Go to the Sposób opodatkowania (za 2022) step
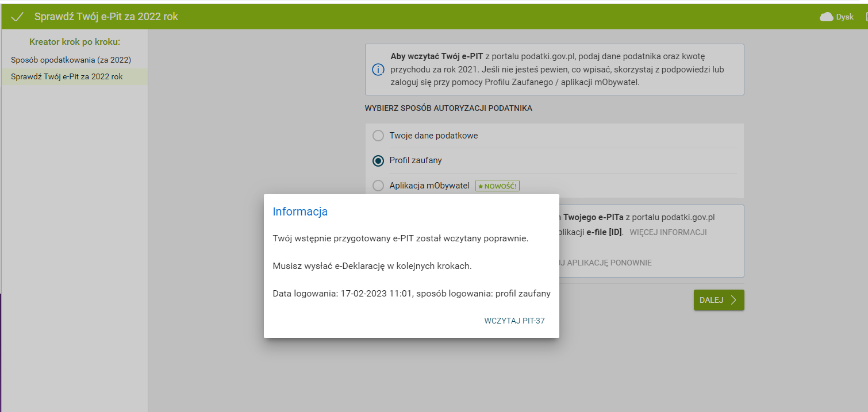Screen dimensions: 868x412 (71, 60)
